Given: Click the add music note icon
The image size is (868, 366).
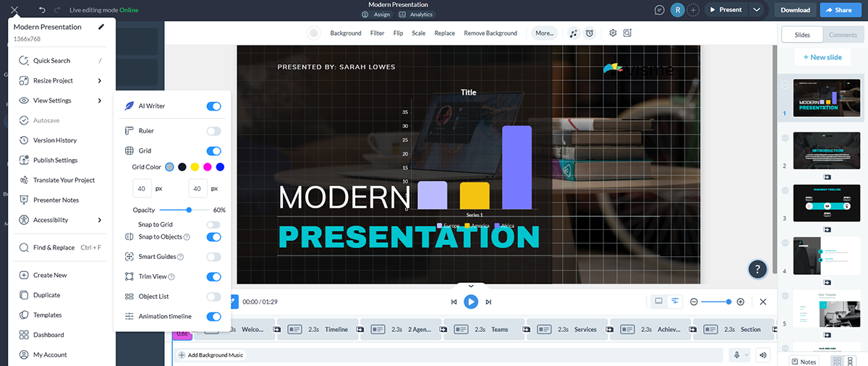Looking at the screenshot, I should pyautogui.click(x=574, y=33).
